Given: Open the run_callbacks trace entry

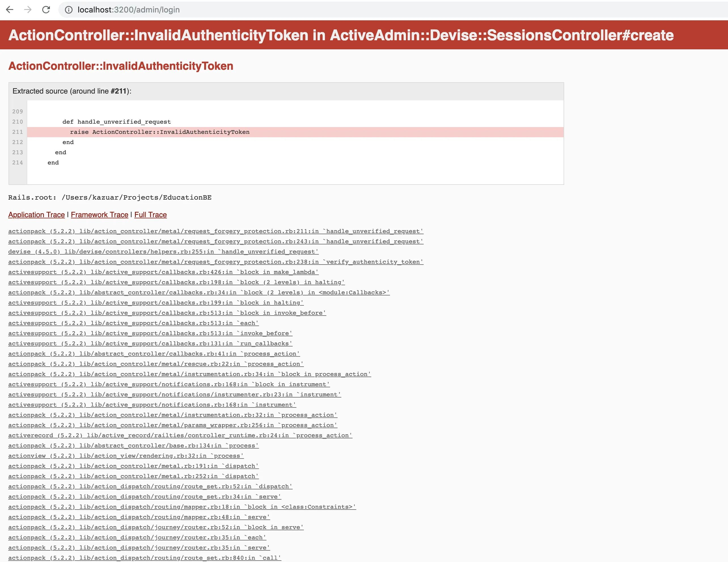Looking at the screenshot, I should [x=150, y=343].
